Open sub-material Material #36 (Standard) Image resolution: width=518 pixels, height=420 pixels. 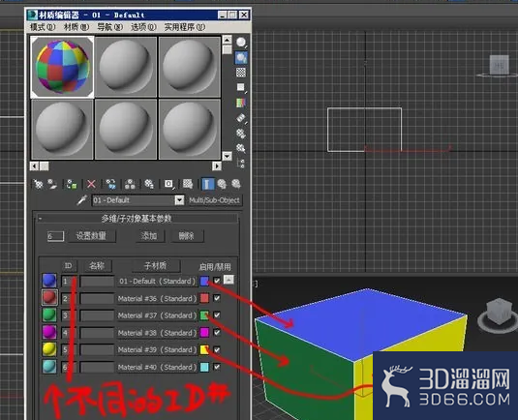[x=157, y=298]
